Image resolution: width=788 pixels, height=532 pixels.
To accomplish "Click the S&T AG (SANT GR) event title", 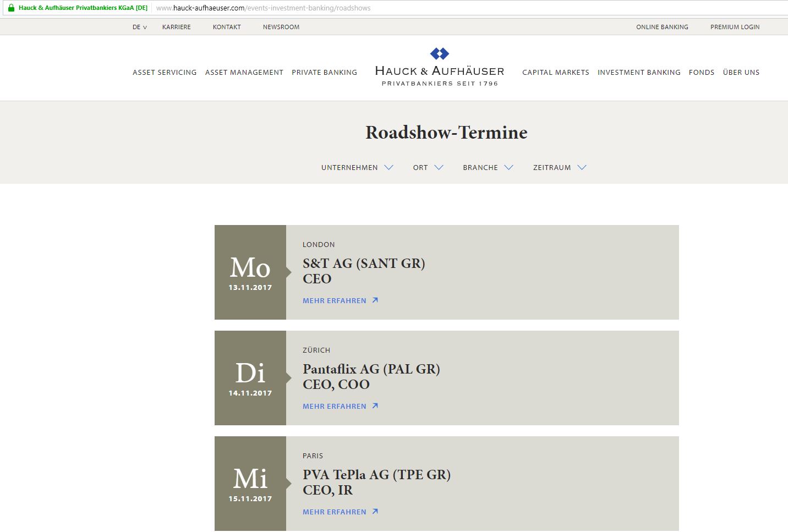I will 364,264.
